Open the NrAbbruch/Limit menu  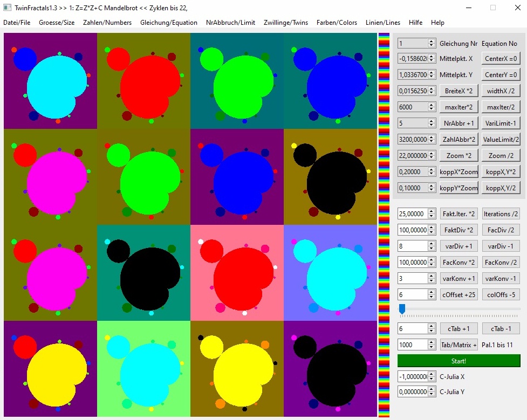tap(230, 23)
